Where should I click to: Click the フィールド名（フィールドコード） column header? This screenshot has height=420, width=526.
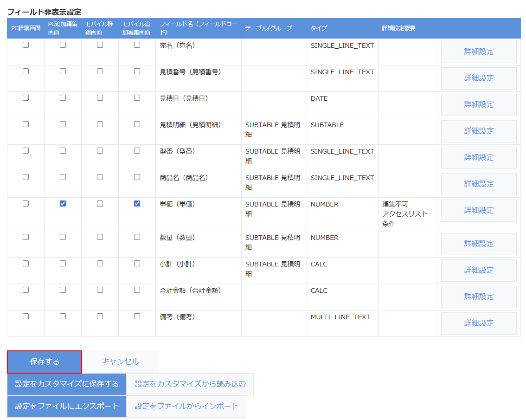click(198, 28)
